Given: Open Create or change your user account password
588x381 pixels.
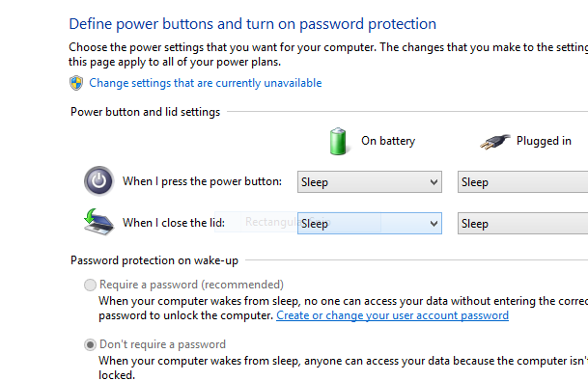Looking at the screenshot, I should [392, 315].
